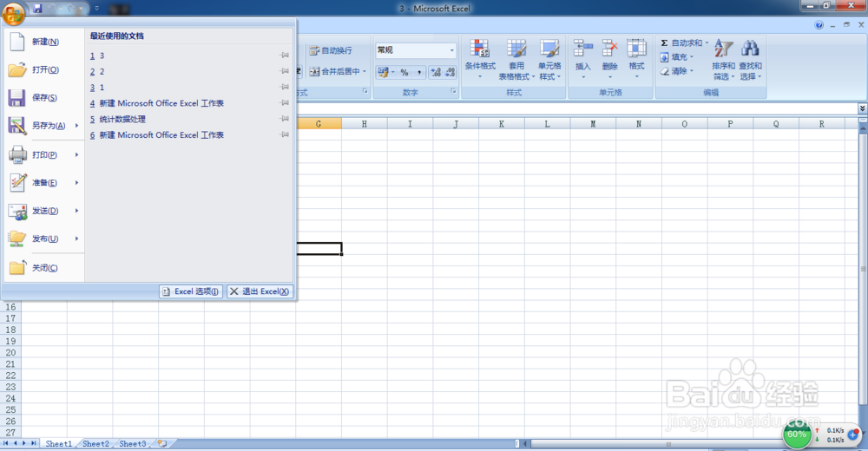Open Find and Select (查找和选择)
Screen dimensions: 868x451
[750, 59]
